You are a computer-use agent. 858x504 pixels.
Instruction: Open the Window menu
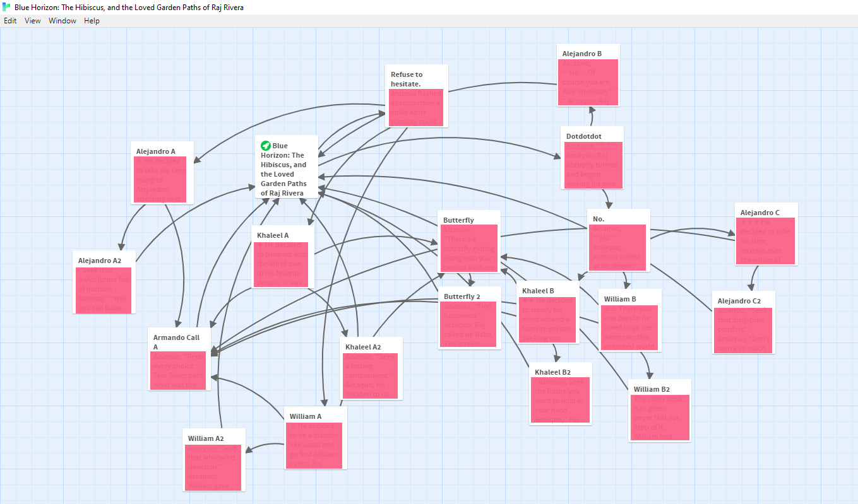pyautogui.click(x=63, y=21)
